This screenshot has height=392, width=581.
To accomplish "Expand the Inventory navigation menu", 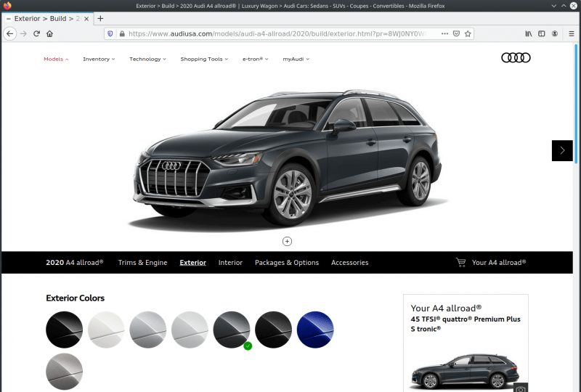I will click(x=99, y=59).
